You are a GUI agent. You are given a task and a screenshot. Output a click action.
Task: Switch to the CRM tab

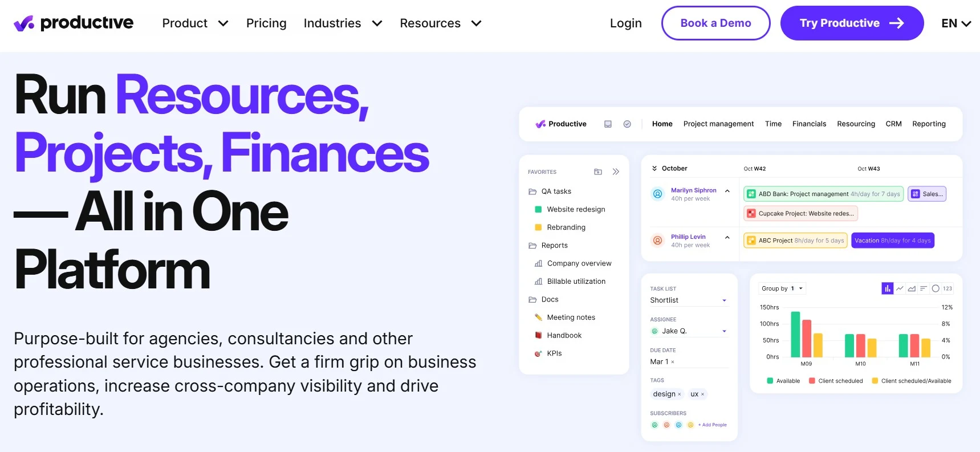[x=893, y=124]
